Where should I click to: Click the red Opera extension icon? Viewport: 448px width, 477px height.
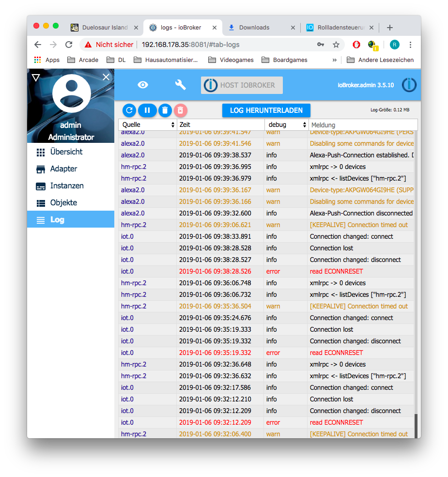[x=356, y=45]
